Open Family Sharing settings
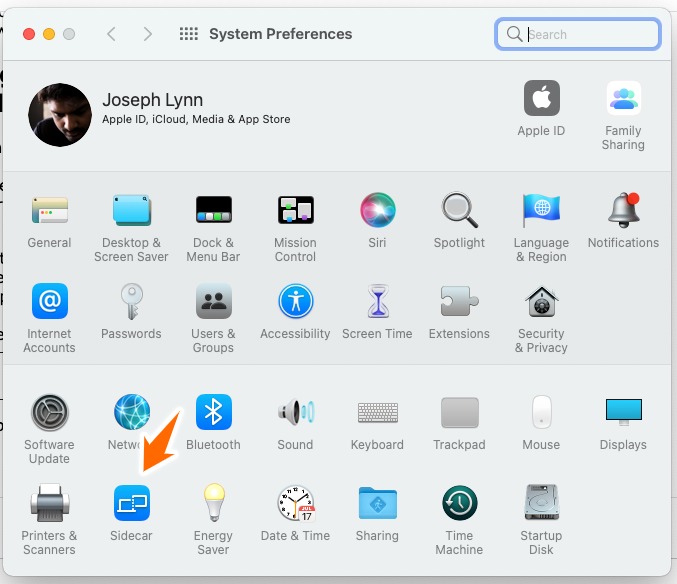Image resolution: width=677 pixels, height=584 pixels. 623,98
